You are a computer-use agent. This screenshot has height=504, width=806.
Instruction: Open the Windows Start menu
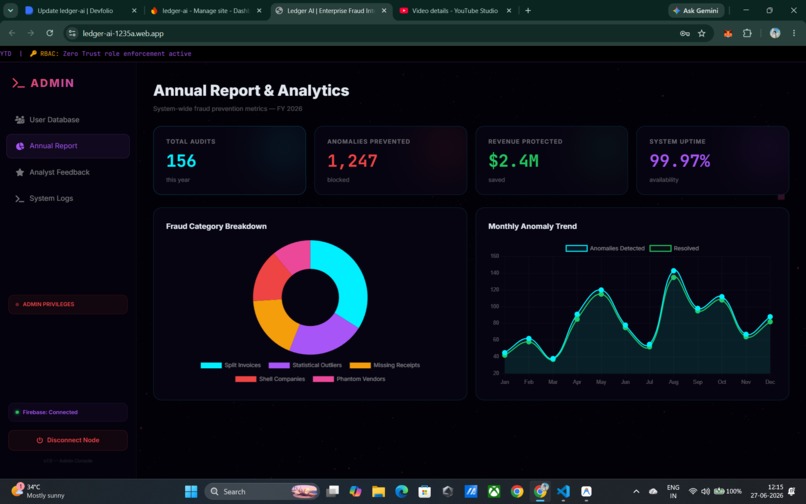[x=191, y=492]
